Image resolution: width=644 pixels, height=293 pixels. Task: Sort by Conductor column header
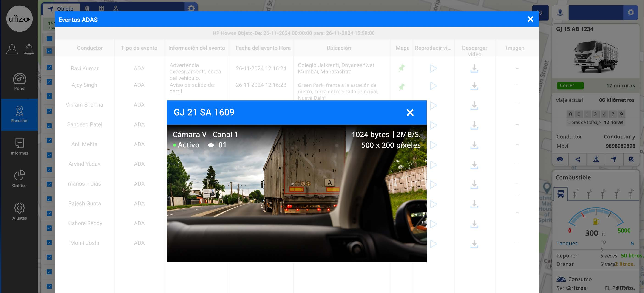pyautogui.click(x=90, y=48)
